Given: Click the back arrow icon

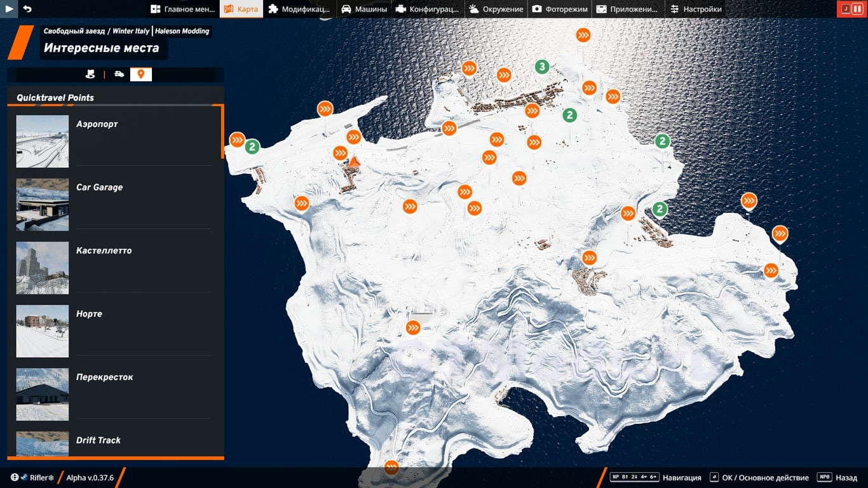Looking at the screenshot, I should (27, 9).
